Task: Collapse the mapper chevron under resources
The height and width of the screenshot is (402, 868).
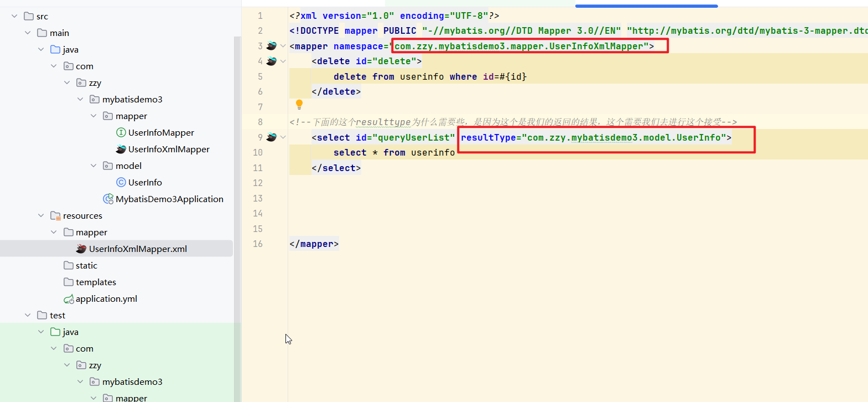Action: (54, 232)
